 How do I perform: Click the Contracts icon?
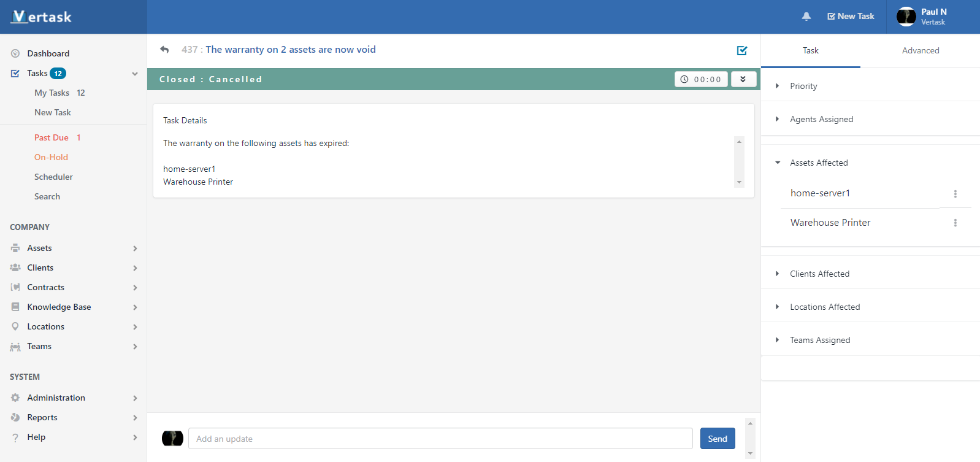tap(15, 287)
